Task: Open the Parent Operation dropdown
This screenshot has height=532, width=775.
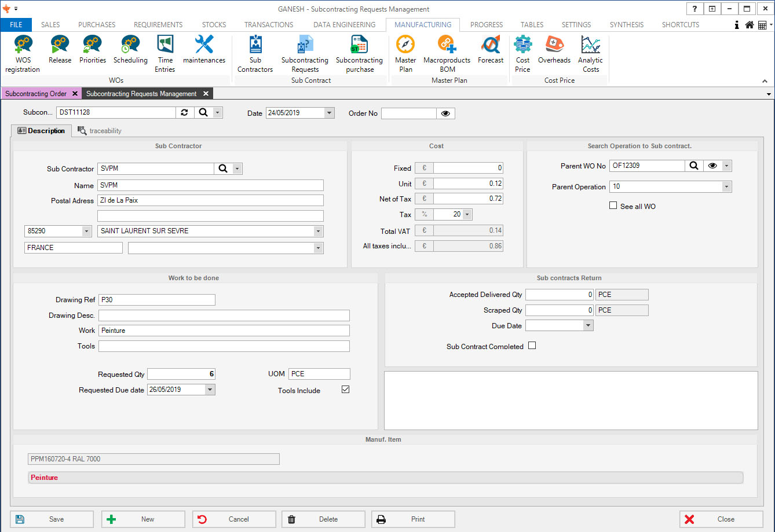Action: click(x=726, y=187)
